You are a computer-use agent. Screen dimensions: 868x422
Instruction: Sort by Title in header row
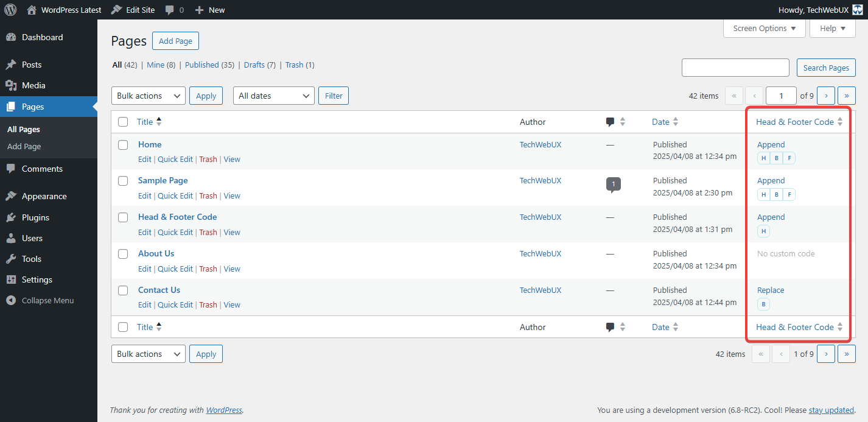click(149, 122)
